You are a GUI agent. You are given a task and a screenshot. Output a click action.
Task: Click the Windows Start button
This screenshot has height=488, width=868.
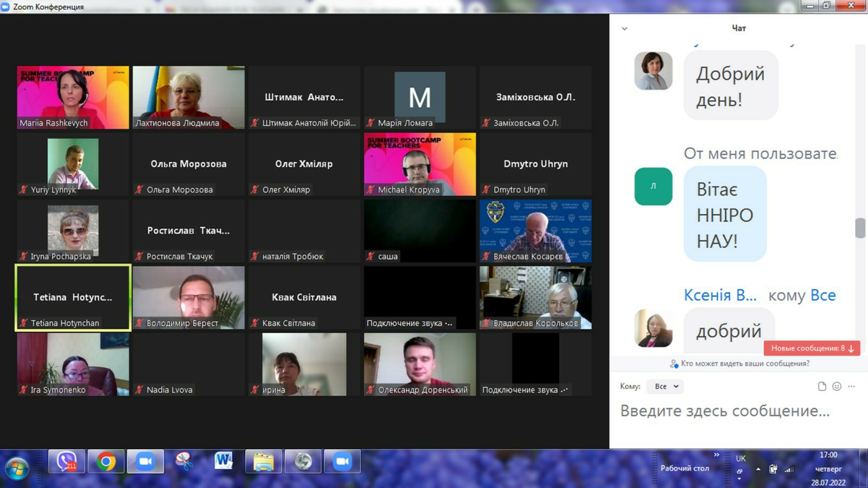tap(17, 467)
